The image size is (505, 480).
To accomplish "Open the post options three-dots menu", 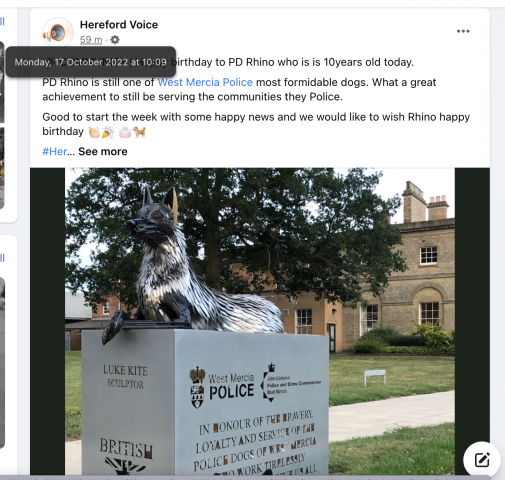I will [463, 31].
